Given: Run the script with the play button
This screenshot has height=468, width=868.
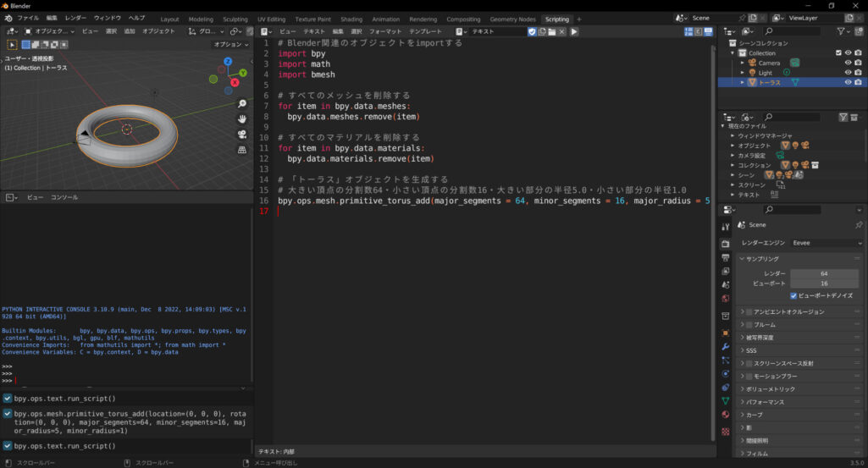Looking at the screenshot, I should tap(574, 31).
